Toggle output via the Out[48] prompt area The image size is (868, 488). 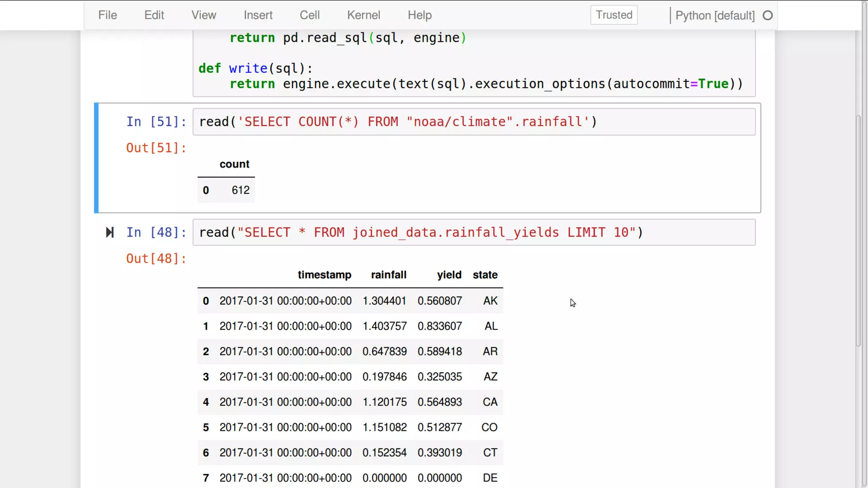[156, 258]
